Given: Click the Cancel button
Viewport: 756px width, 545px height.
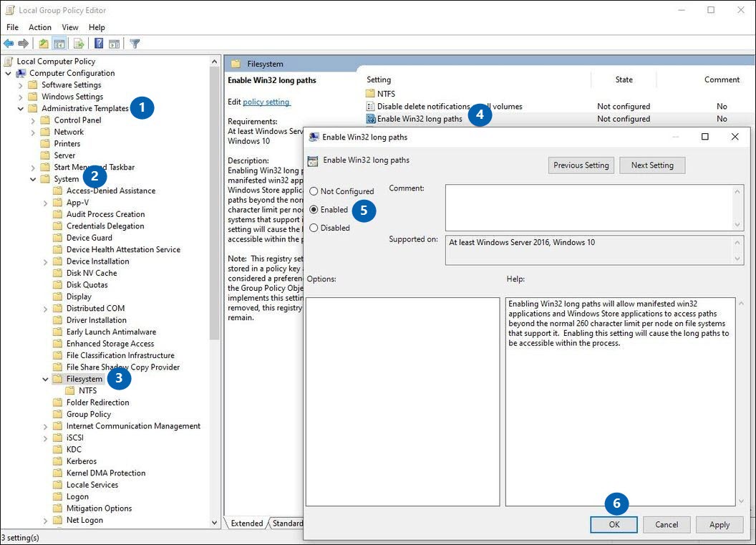Looking at the screenshot, I should click(x=667, y=525).
